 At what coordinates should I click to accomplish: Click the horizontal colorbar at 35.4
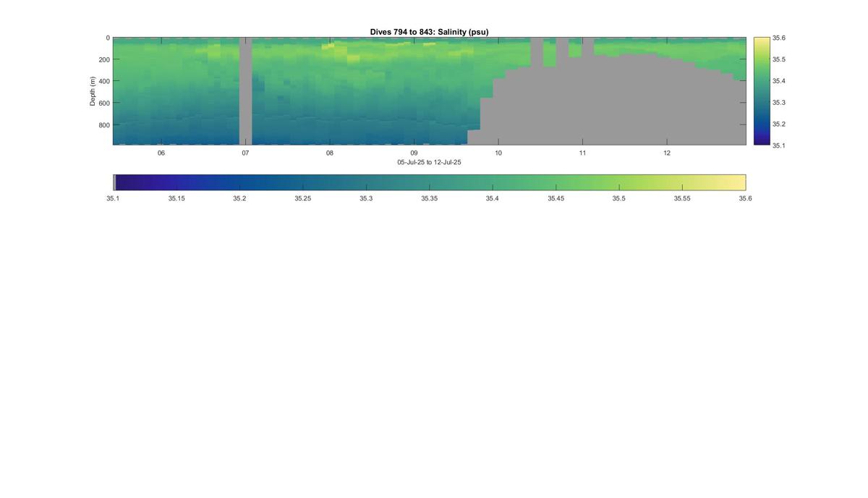(x=492, y=182)
